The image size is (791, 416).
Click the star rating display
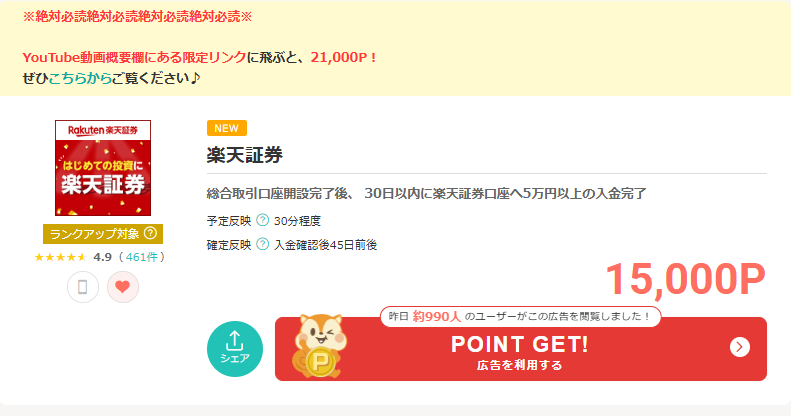coord(61,257)
